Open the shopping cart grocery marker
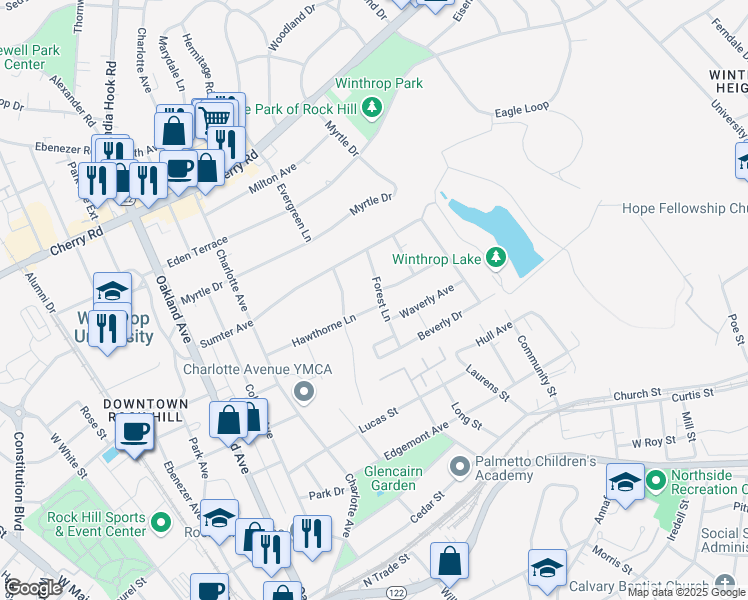This screenshot has width=748, height=600. pos(214,118)
